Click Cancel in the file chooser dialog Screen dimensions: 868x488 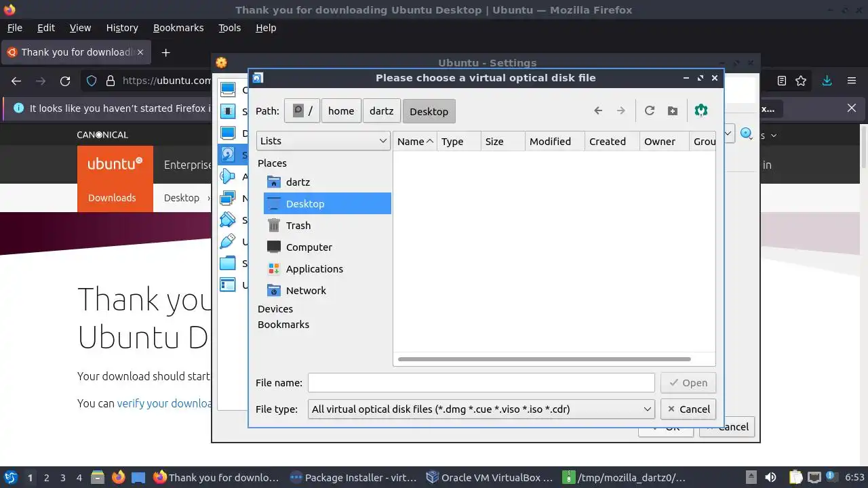[688, 409]
